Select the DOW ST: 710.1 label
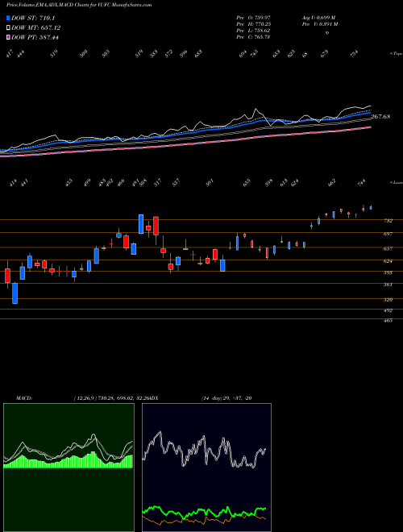Screen dimensions: 403x532 pyautogui.click(x=33, y=19)
